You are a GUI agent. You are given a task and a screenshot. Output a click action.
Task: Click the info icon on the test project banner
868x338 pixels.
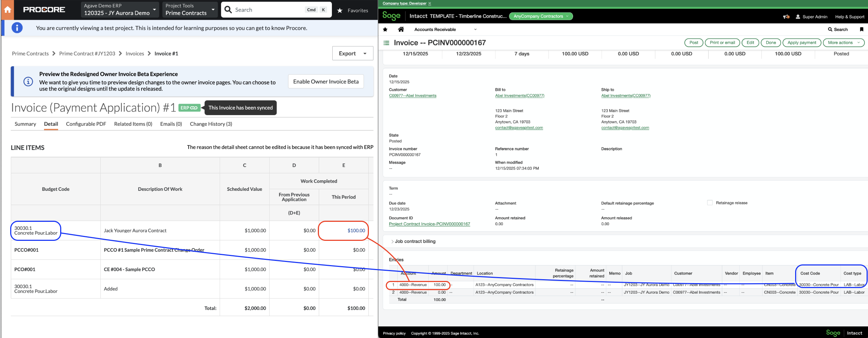tap(17, 27)
